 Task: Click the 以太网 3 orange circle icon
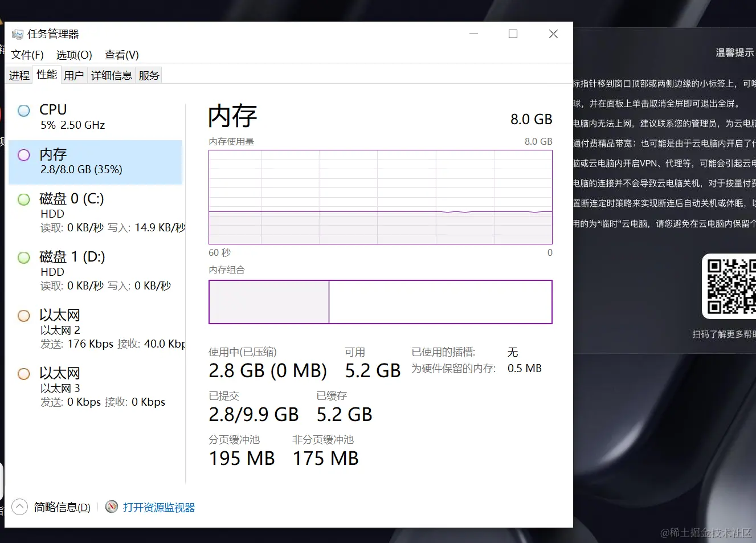24,374
